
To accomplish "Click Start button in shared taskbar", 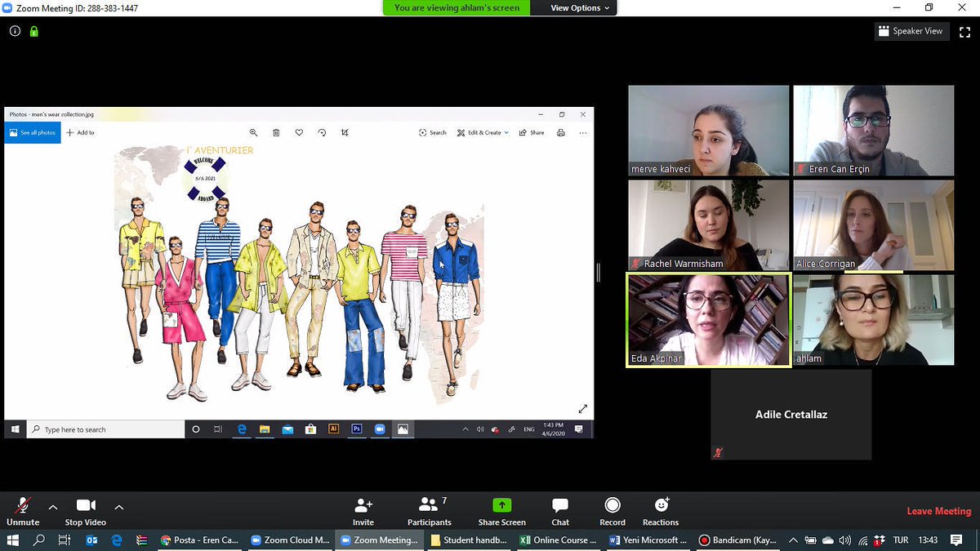I will pos(15,429).
